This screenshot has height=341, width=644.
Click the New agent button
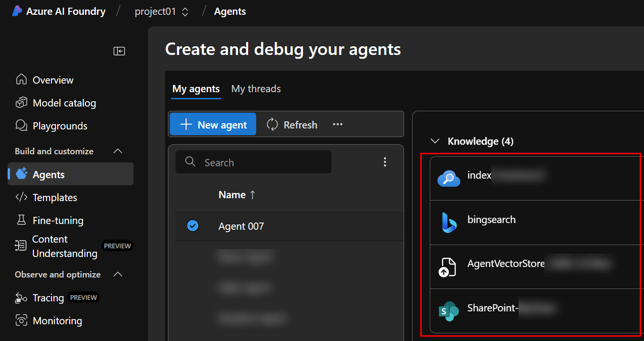coord(213,125)
